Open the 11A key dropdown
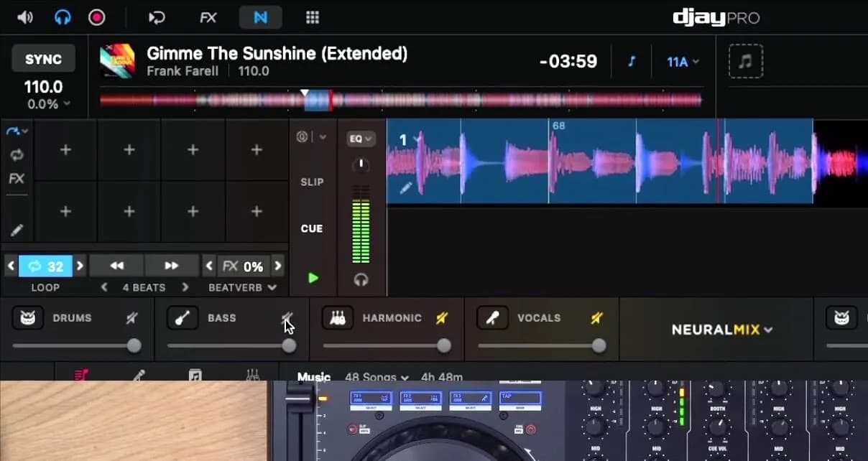868x461 pixels. [683, 62]
